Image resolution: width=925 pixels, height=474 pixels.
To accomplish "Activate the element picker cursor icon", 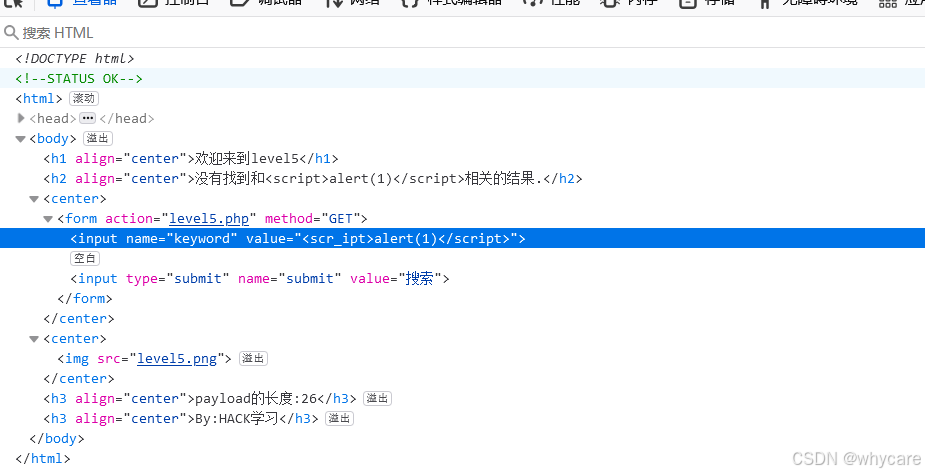I will (x=14, y=2).
